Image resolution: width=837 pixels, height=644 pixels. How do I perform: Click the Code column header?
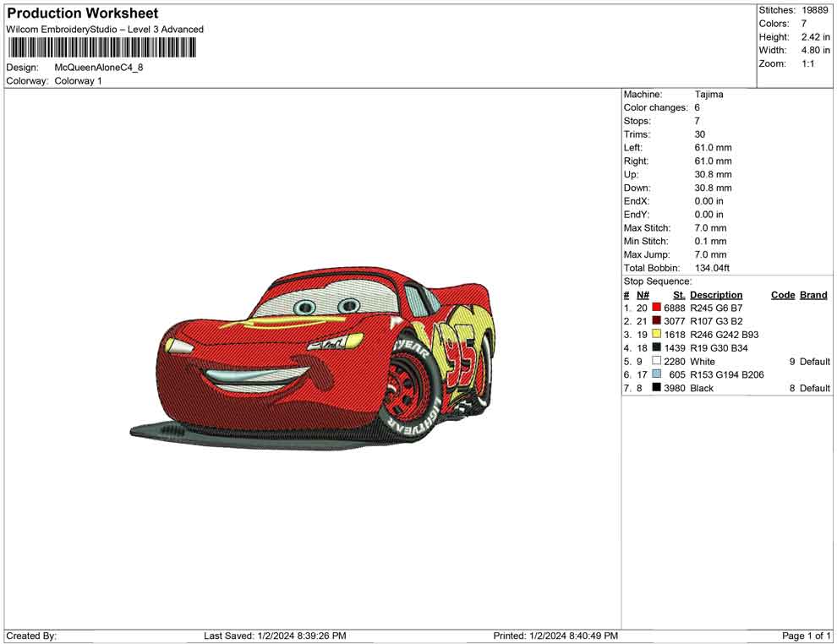pos(783,295)
